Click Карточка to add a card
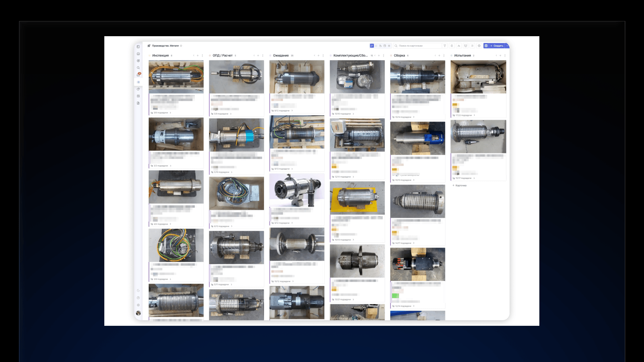 (460, 185)
